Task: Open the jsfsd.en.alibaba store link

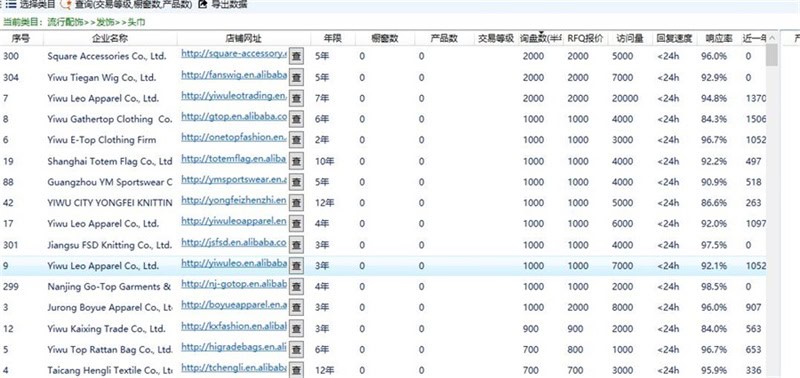Action: pyautogui.click(x=234, y=242)
